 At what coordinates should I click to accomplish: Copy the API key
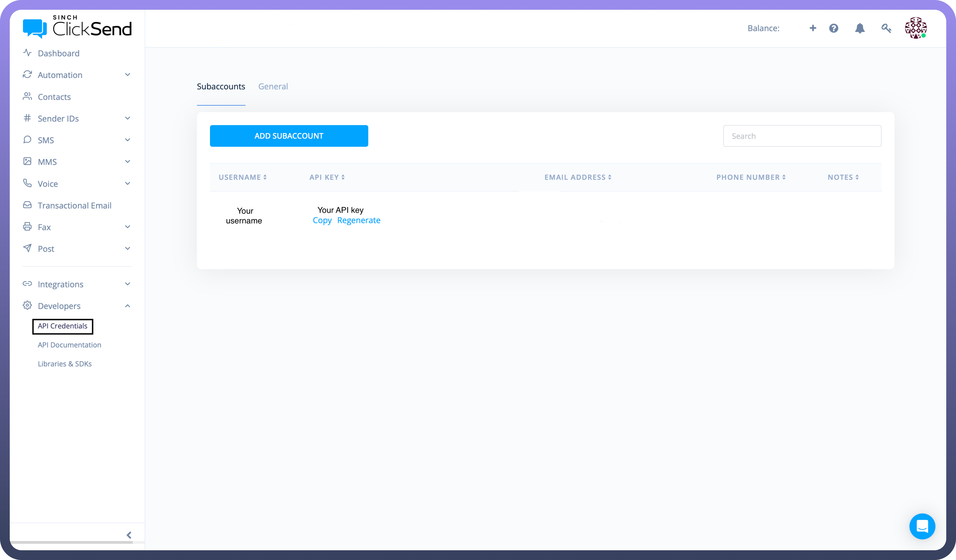click(322, 220)
